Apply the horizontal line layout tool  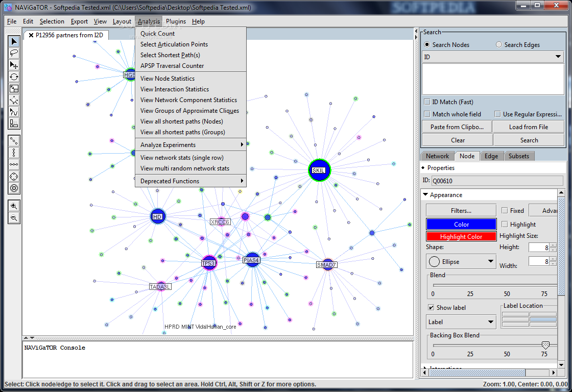(14, 164)
